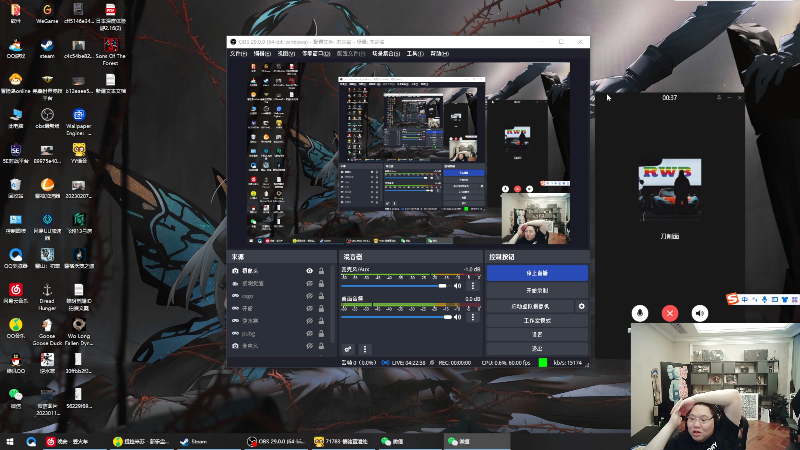
Task: Open three-dot menu for 麦克风/Aux channel
Action: (472, 286)
